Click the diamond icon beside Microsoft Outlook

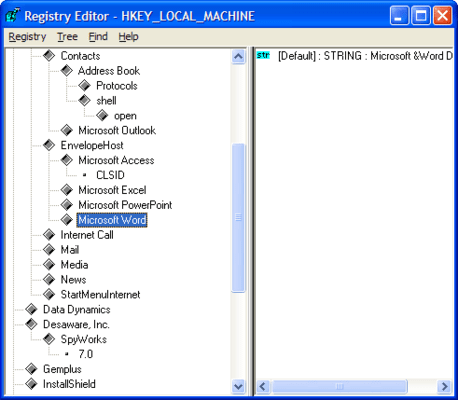click(67, 130)
